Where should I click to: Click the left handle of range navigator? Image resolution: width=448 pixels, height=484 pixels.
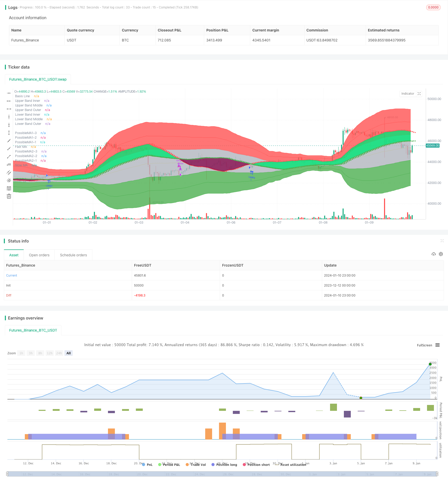7,474
